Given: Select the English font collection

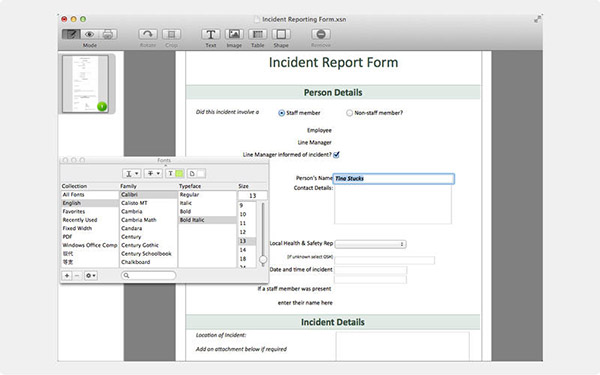Looking at the screenshot, I should point(90,203).
